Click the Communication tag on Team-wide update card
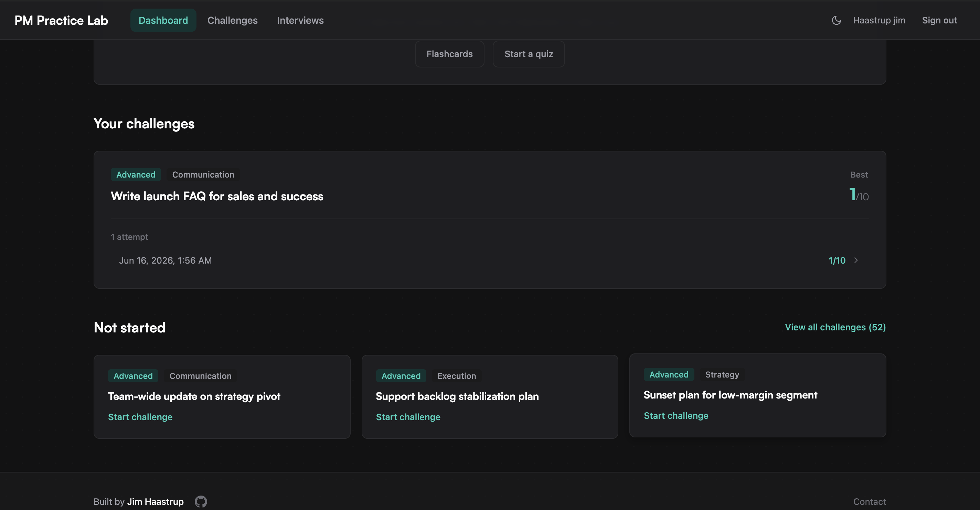This screenshot has height=510, width=980. tap(201, 376)
